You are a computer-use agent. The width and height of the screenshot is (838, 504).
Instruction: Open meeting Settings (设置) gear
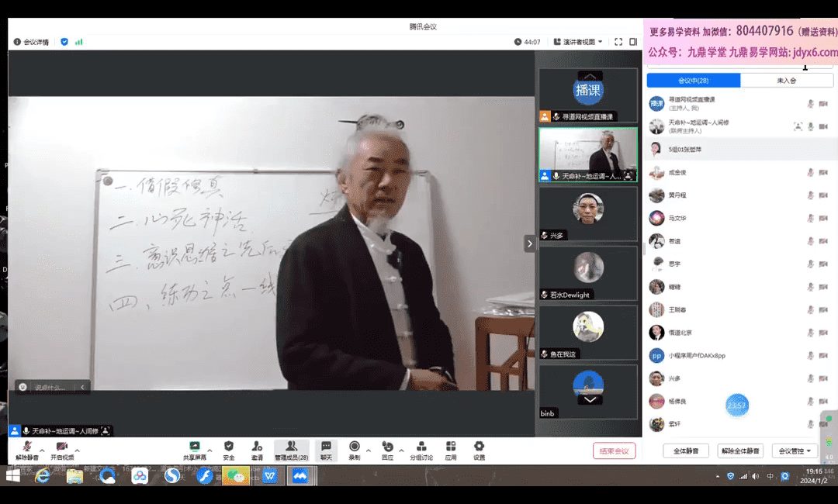coord(479,450)
